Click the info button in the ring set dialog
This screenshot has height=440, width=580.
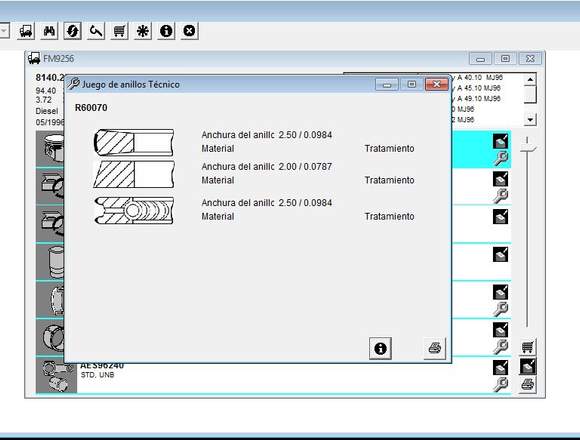[x=380, y=348]
